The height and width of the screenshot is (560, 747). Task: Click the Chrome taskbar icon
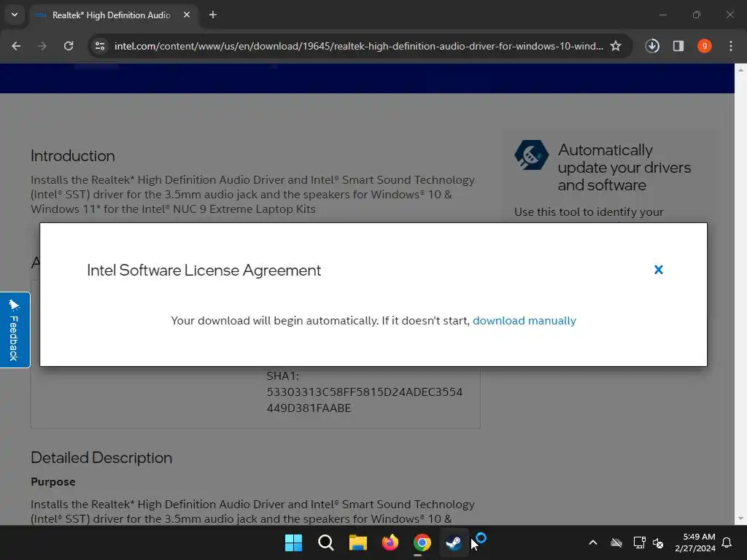422,542
